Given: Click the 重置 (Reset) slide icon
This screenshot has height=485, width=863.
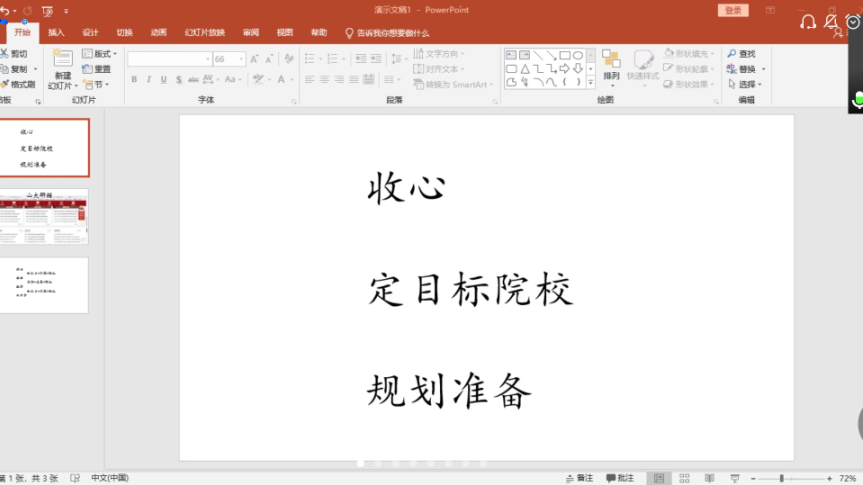Looking at the screenshot, I should 97,69.
